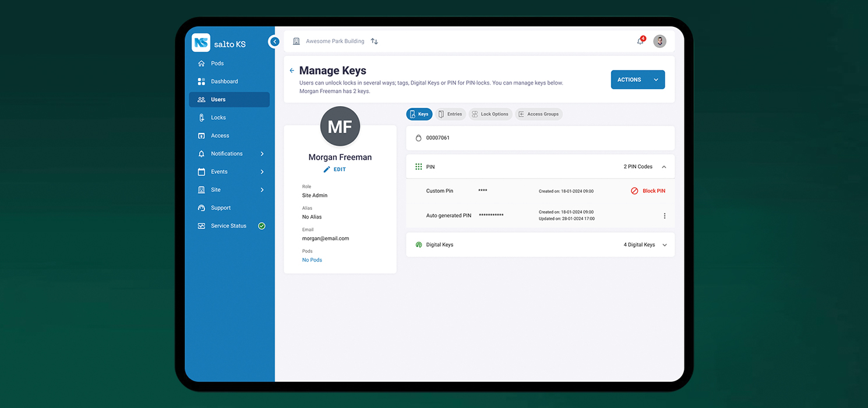Screen dimensions: 868x408
Task: Click the Digital Keys fingerprint icon
Action: tap(418, 245)
